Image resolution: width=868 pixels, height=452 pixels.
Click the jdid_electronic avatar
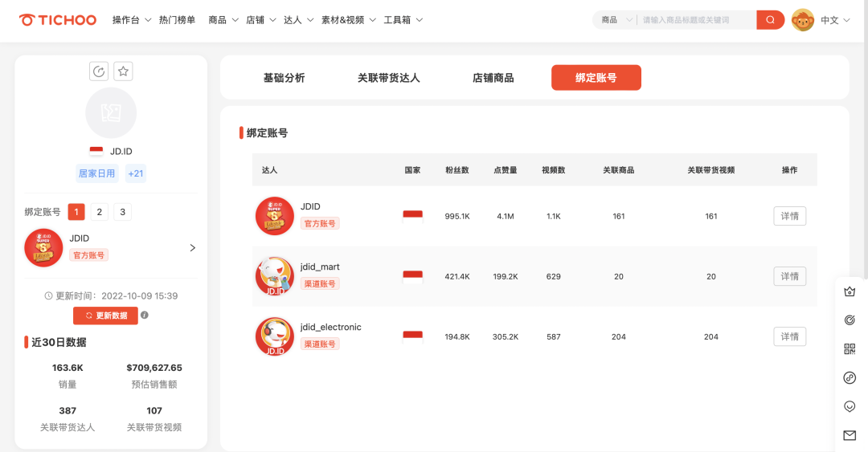click(x=275, y=336)
